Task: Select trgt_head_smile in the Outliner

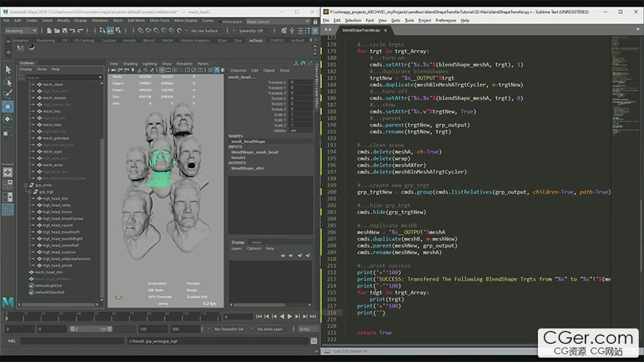Action: [x=56, y=205]
